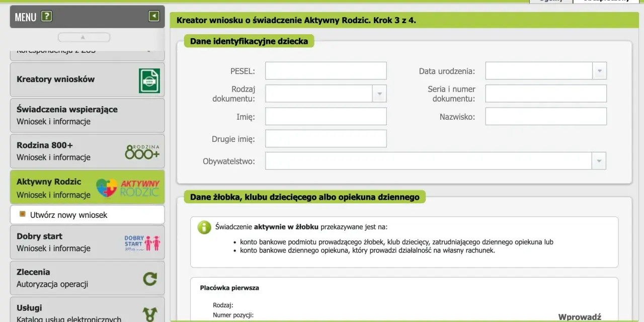The width and height of the screenshot is (644, 322).
Task: Open Kreatory wniosków menu item
Action: pyautogui.click(x=87, y=79)
